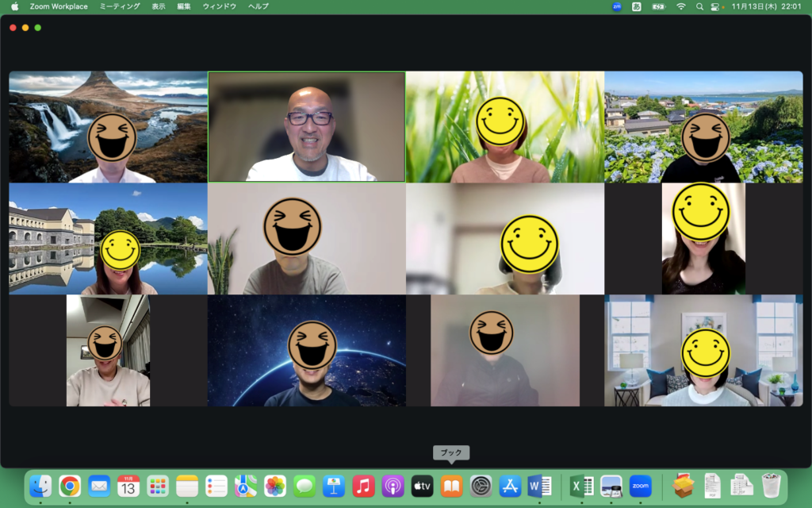Click the date and time 11月13日(木) 22:01
This screenshot has height=508, width=812.
765,6
